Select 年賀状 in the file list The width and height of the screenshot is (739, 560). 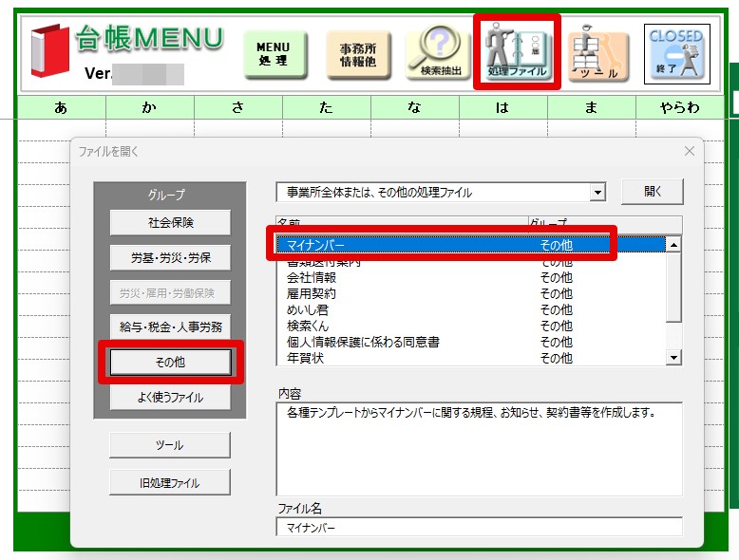(471, 358)
